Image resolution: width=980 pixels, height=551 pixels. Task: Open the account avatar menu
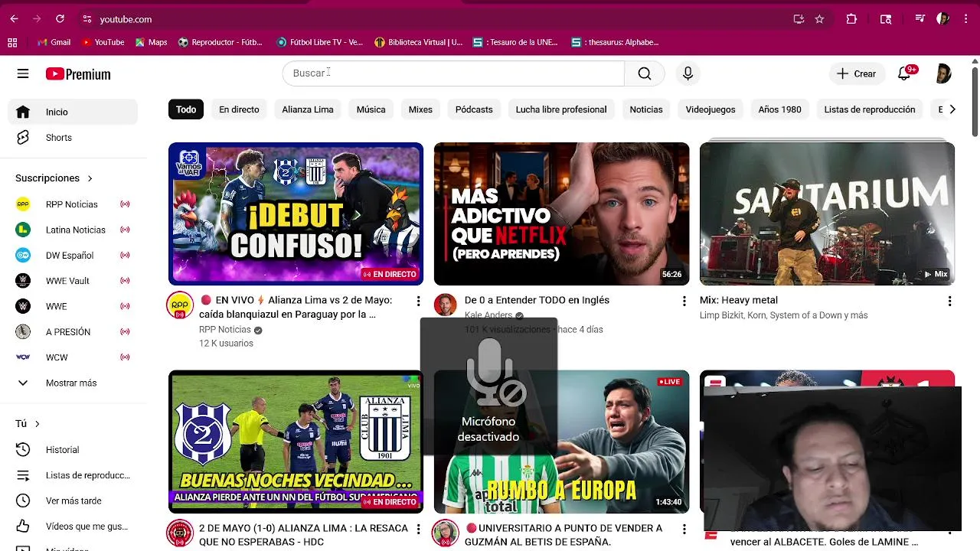click(943, 73)
